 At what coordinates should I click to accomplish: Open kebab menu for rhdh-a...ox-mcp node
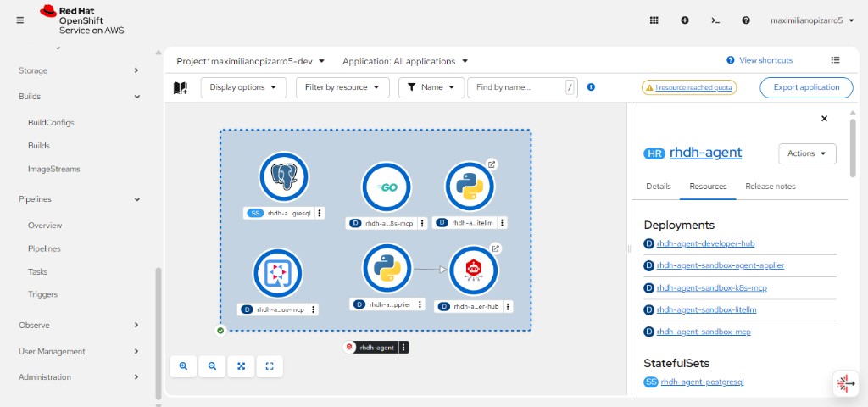314,309
